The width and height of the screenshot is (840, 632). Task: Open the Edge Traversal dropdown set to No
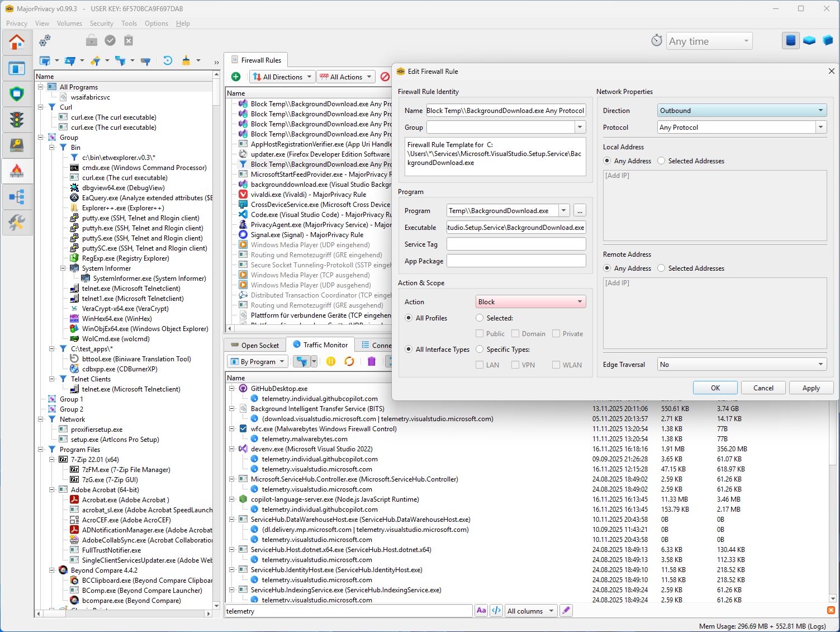coord(742,364)
